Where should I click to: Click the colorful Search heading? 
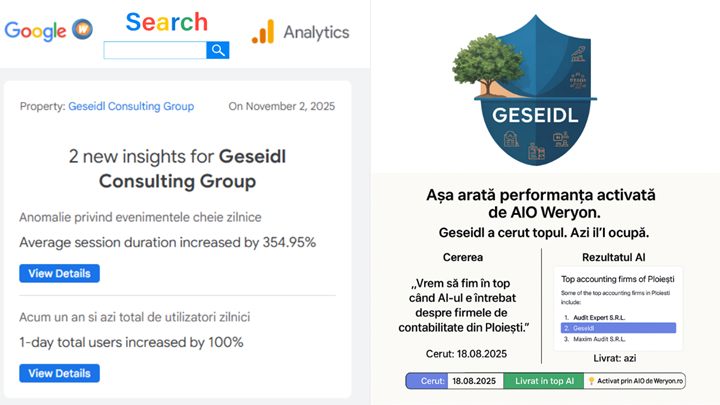pos(167,22)
